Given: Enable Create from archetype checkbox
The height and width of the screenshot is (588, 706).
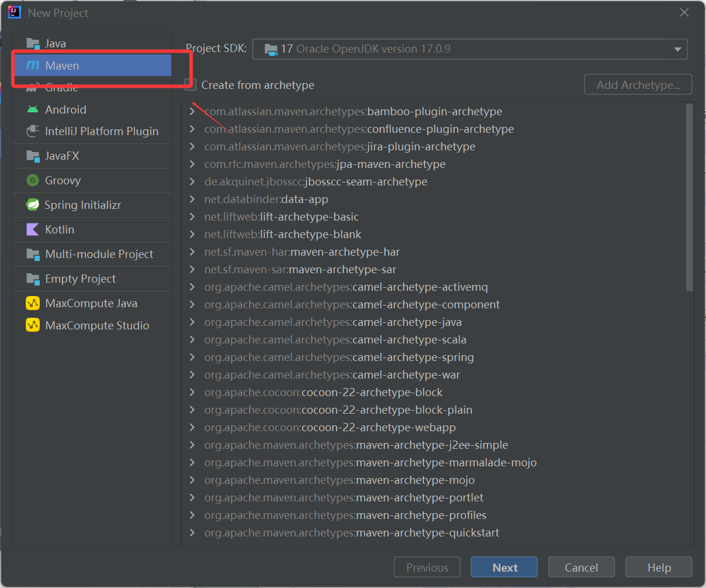Looking at the screenshot, I should coord(190,85).
